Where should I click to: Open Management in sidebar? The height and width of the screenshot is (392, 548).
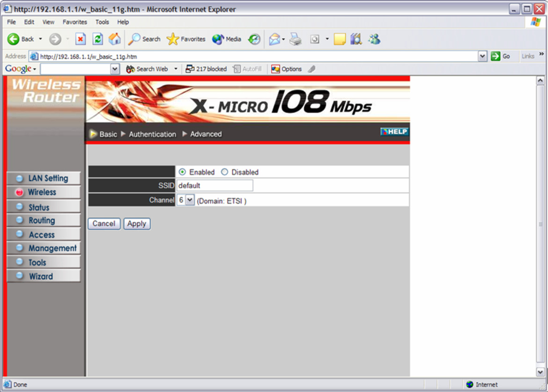coord(44,248)
